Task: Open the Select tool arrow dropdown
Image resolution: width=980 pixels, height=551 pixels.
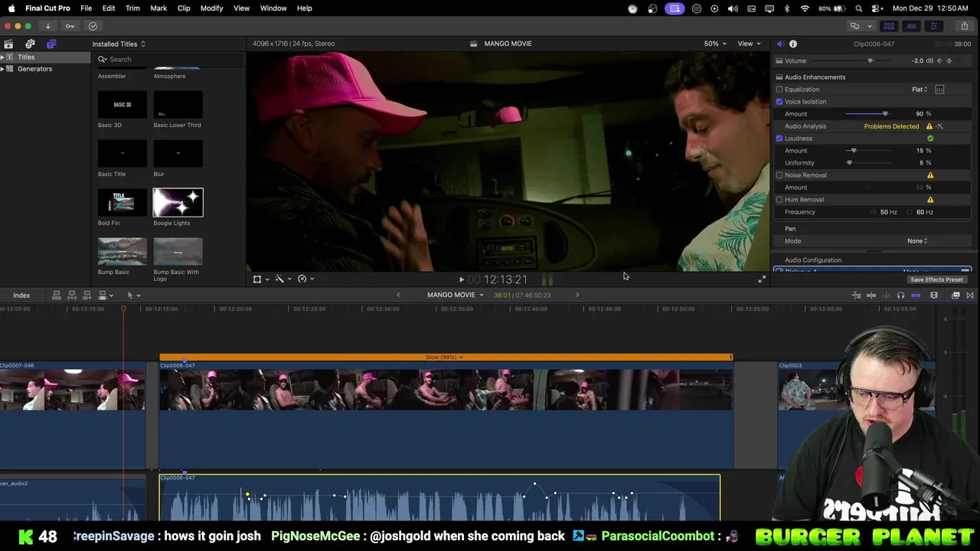Action: coord(133,295)
